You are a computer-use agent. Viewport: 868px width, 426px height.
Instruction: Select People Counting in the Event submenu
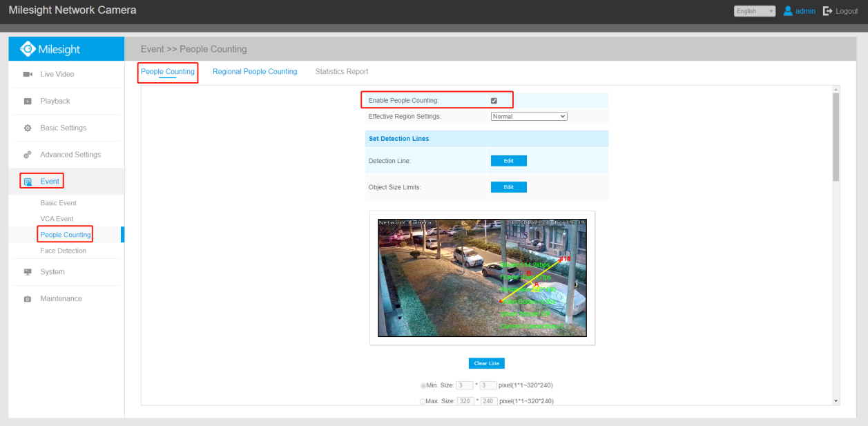(x=66, y=235)
